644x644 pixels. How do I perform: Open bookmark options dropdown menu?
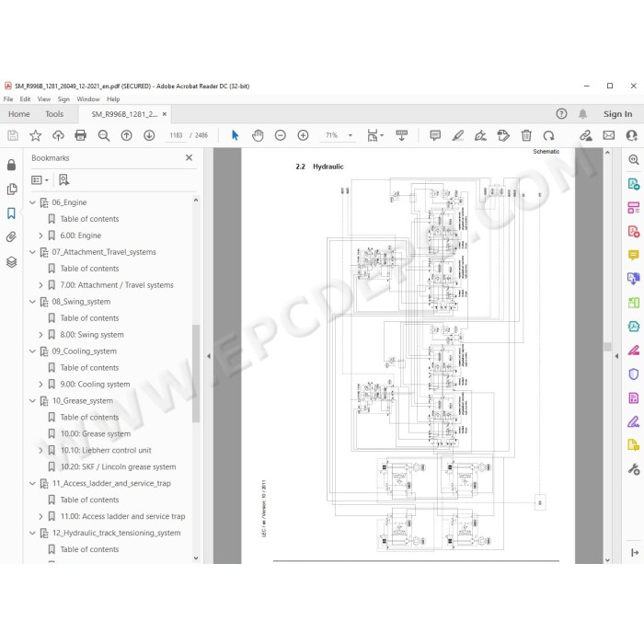(x=40, y=180)
